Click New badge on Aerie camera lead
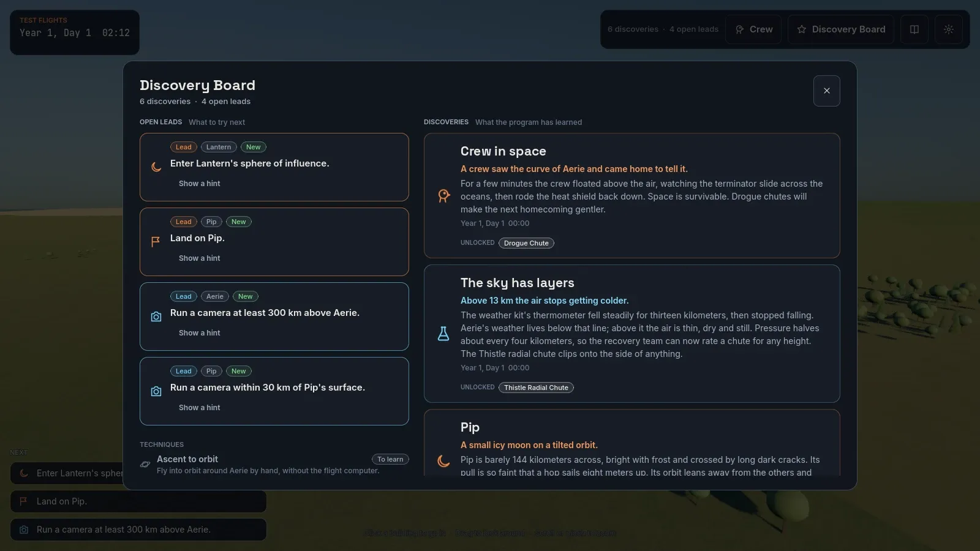980x551 pixels. pos(246,296)
